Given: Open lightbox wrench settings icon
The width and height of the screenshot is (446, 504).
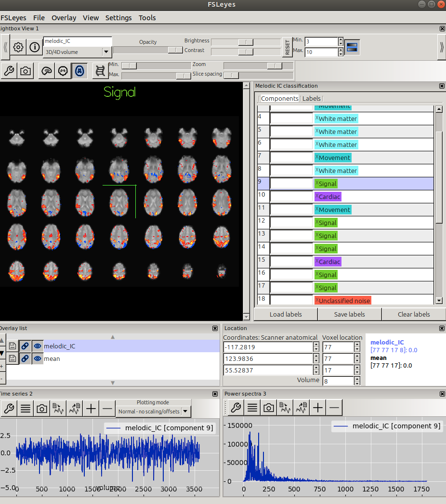Looking at the screenshot, I should pos(9,71).
